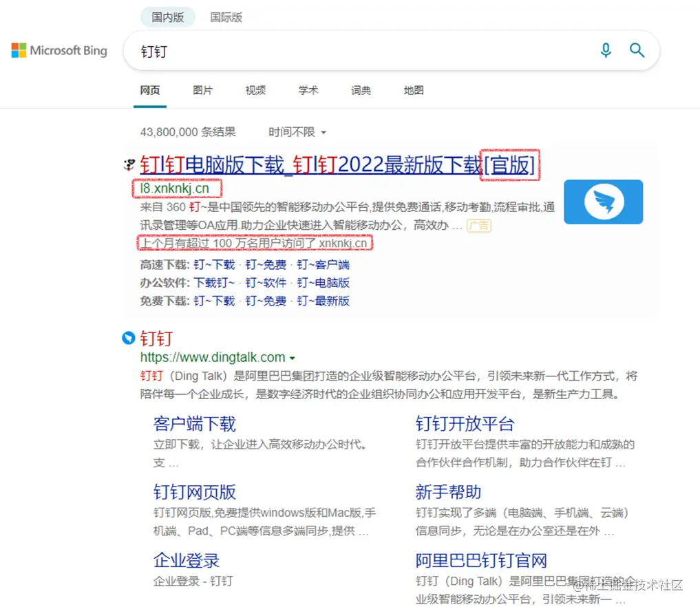
Task: Switch to the 国际版 version
Action: 226,17
